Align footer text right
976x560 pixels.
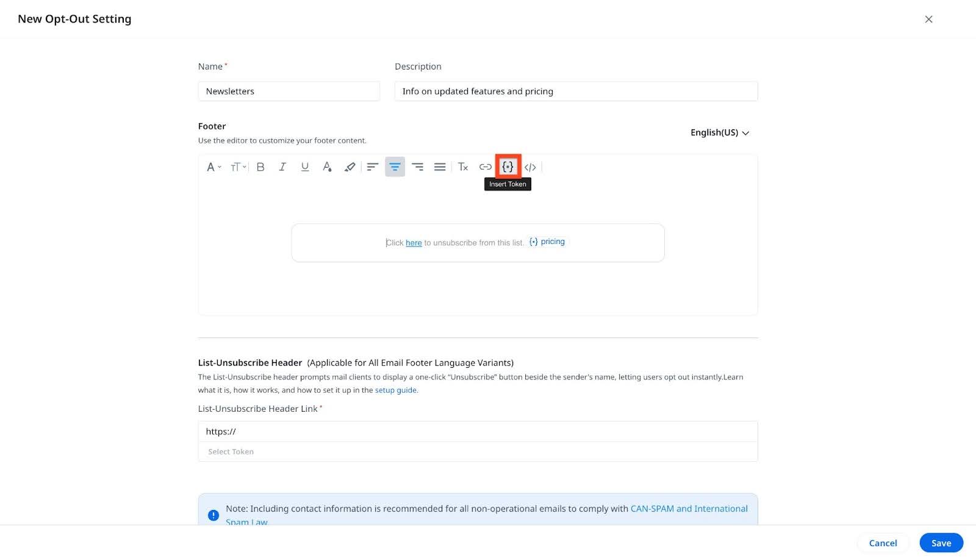pos(417,167)
